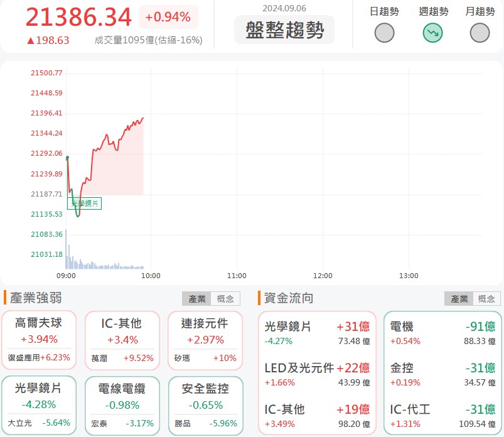Click LED及光元件 +22億 inflow row
Image resolution: width=504 pixels, height=437 pixels.
pos(317,375)
